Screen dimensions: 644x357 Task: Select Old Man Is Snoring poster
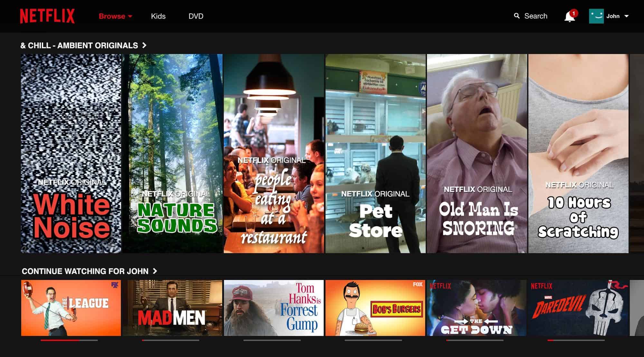477,153
